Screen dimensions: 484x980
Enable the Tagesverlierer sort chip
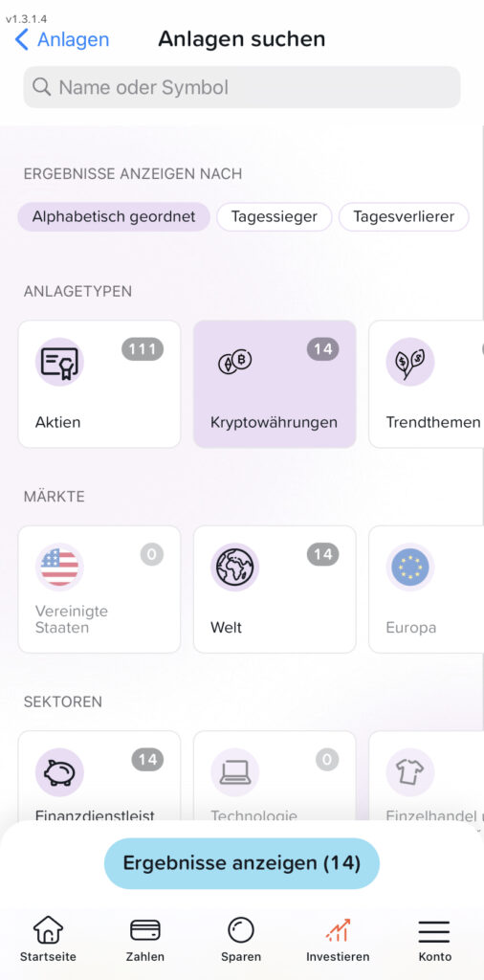click(x=404, y=217)
